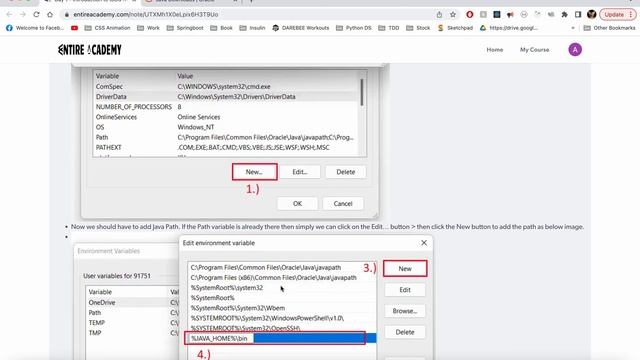640x360 pixels.
Task: Select the PATHEXT variable row
Action: pos(226,147)
